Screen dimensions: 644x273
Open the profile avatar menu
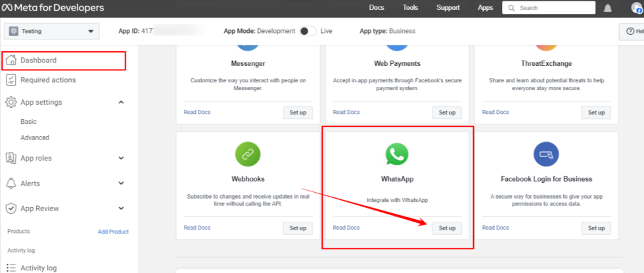click(x=637, y=8)
